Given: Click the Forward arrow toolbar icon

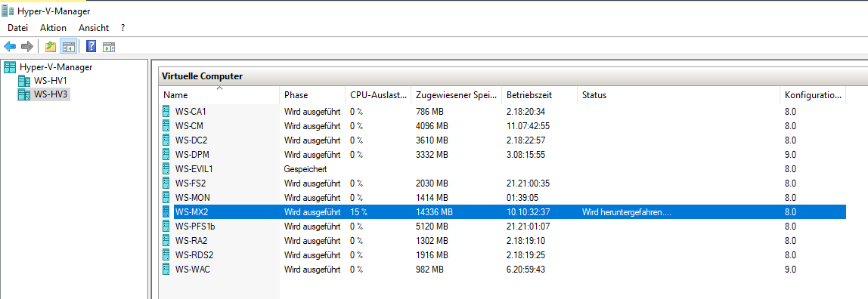Looking at the screenshot, I should 27,47.
